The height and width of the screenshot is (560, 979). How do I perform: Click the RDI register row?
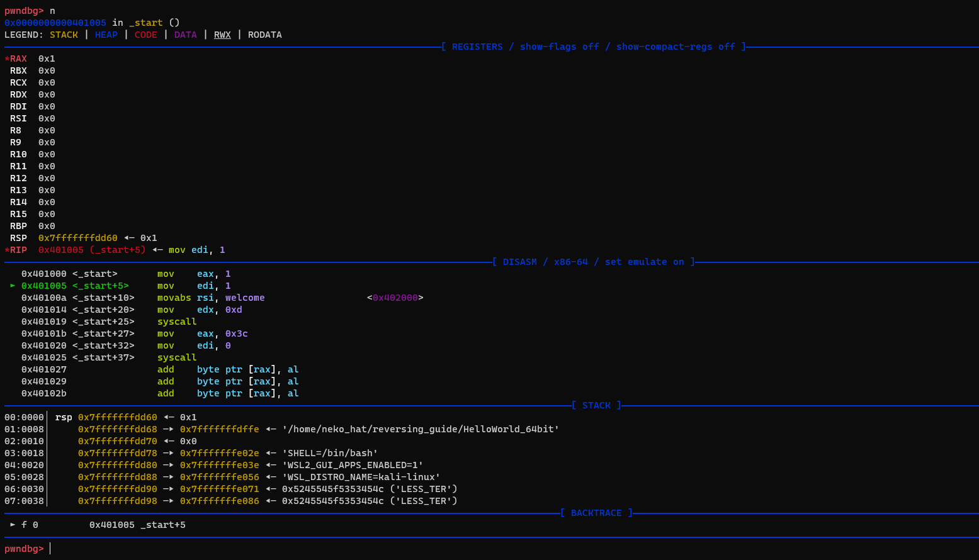coord(33,106)
